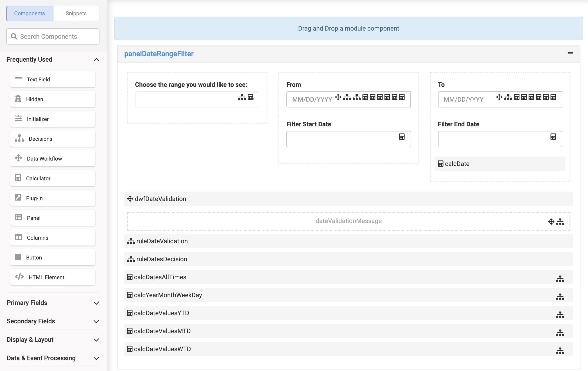
Task: Click calculator icon in Filter Start Date
Action: [x=402, y=136]
